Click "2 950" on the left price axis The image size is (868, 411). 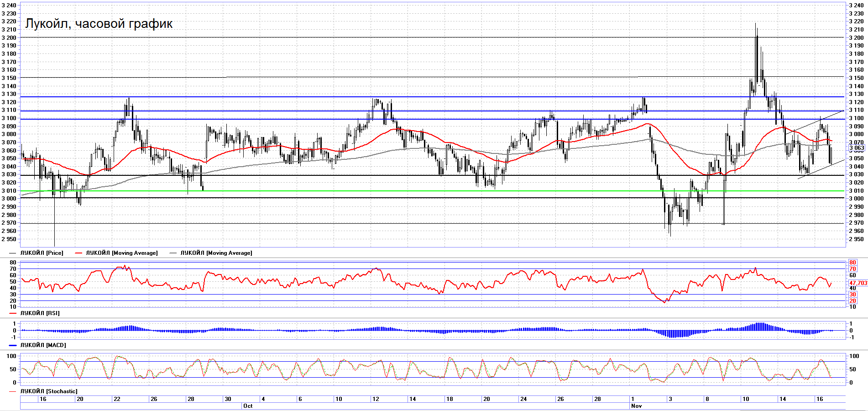point(9,239)
